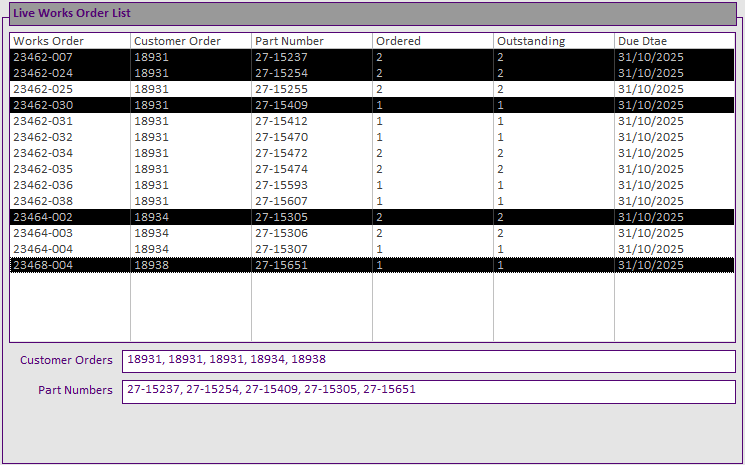
Task: Click customer order 18938 in the list
Action: (x=151, y=265)
